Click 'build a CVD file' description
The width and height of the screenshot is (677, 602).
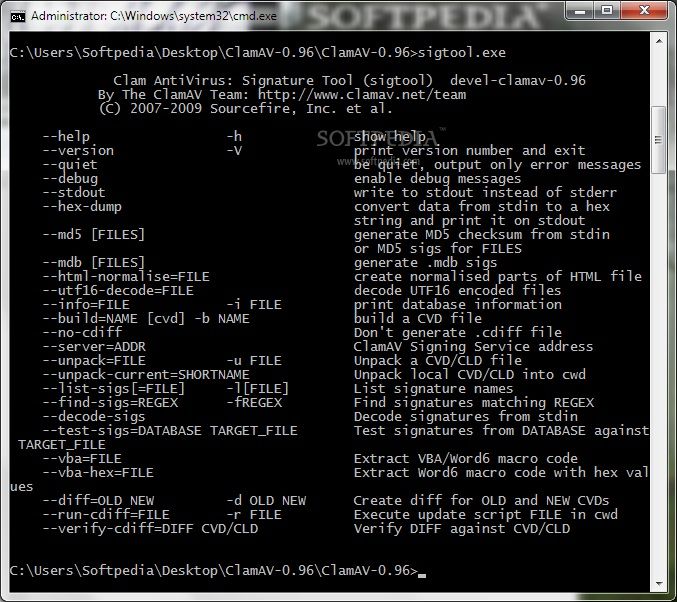click(x=418, y=319)
